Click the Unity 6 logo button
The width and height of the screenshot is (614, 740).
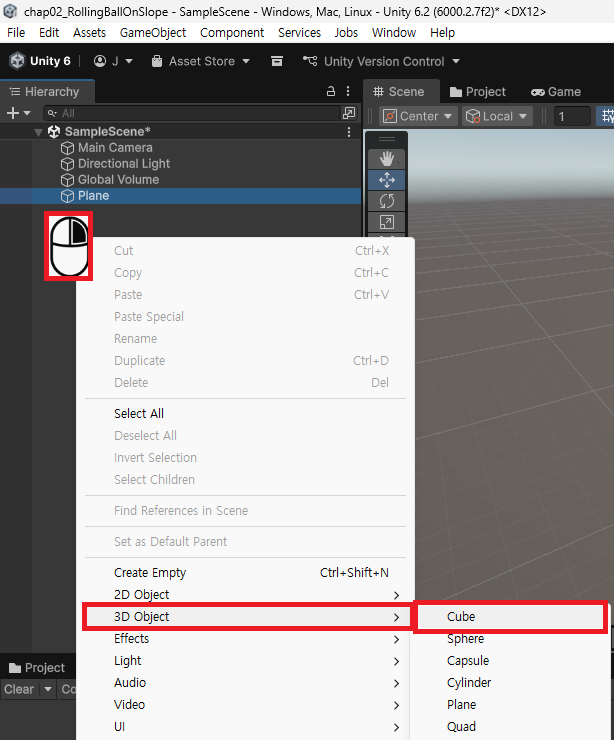pyautogui.click(x=40, y=61)
